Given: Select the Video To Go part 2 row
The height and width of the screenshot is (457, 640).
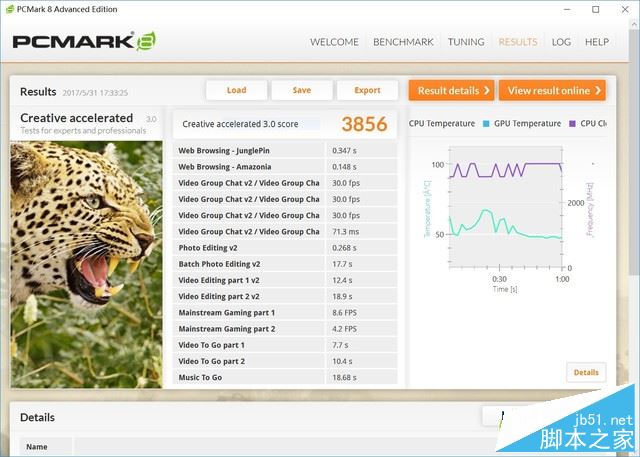Looking at the screenshot, I should (x=285, y=361).
